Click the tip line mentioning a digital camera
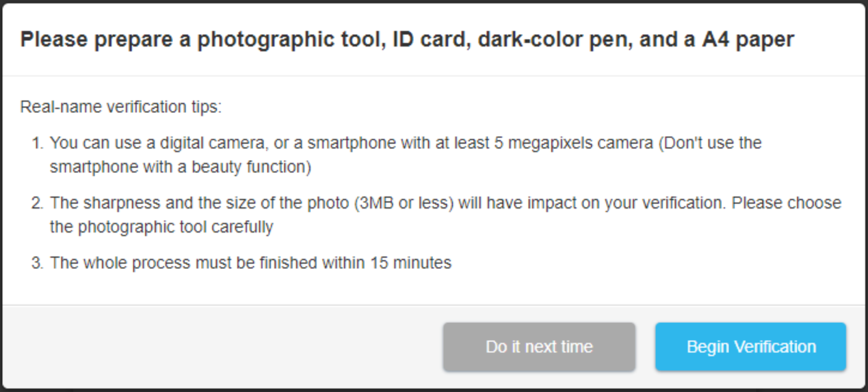 [405, 143]
